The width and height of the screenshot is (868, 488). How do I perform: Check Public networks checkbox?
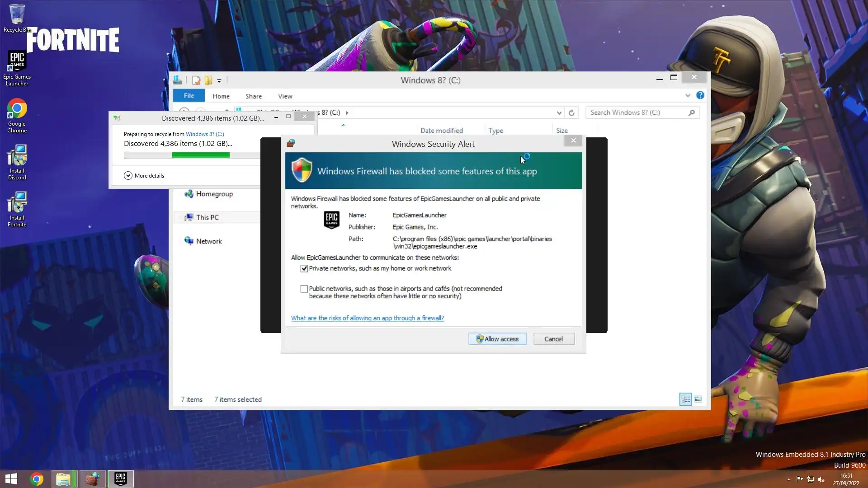304,289
